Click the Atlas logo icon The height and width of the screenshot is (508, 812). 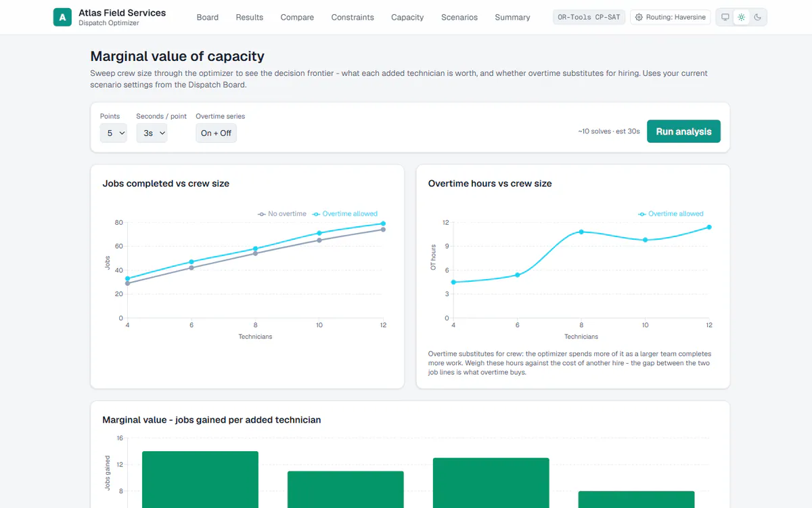coord(62,17)
